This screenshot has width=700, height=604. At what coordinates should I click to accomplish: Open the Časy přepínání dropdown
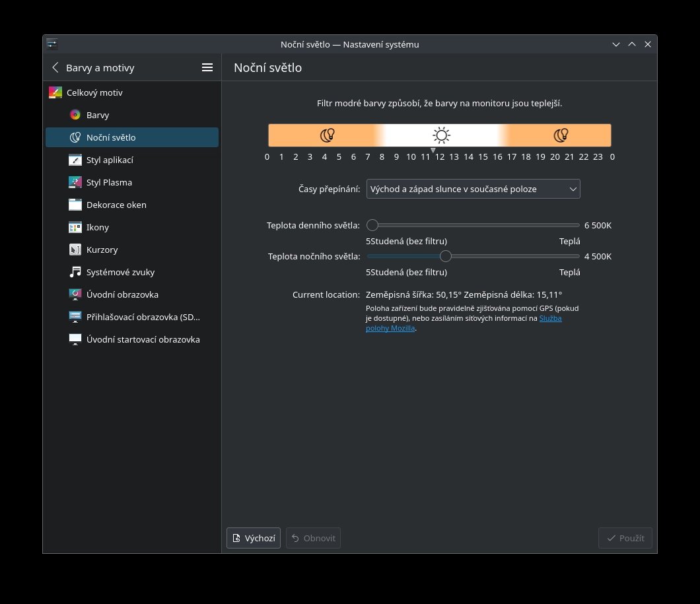coord(473,189)
